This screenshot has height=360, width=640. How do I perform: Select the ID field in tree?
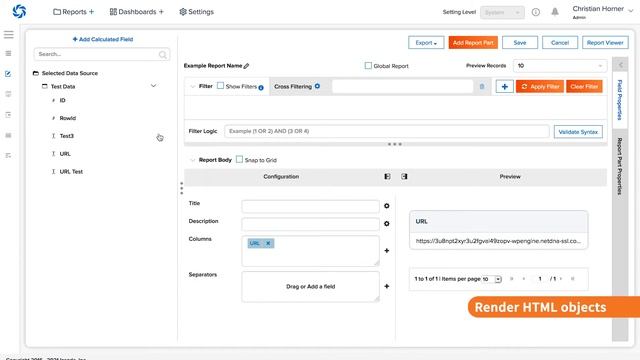pos(62,100)
